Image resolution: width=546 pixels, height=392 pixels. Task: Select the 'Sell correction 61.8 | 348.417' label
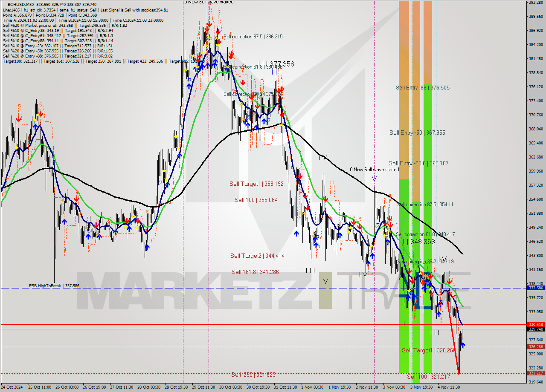(x=425, y=234)
